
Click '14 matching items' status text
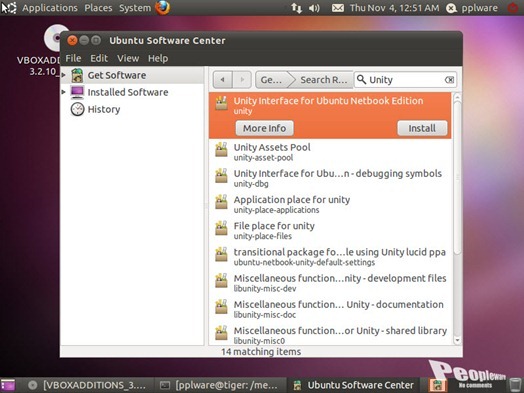pos(261,352)
